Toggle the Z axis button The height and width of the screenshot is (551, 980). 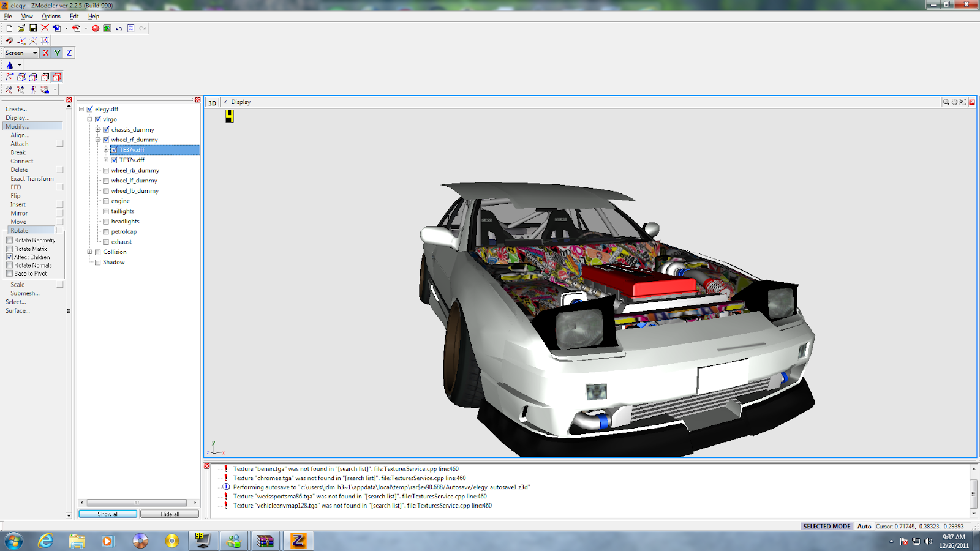69,53
